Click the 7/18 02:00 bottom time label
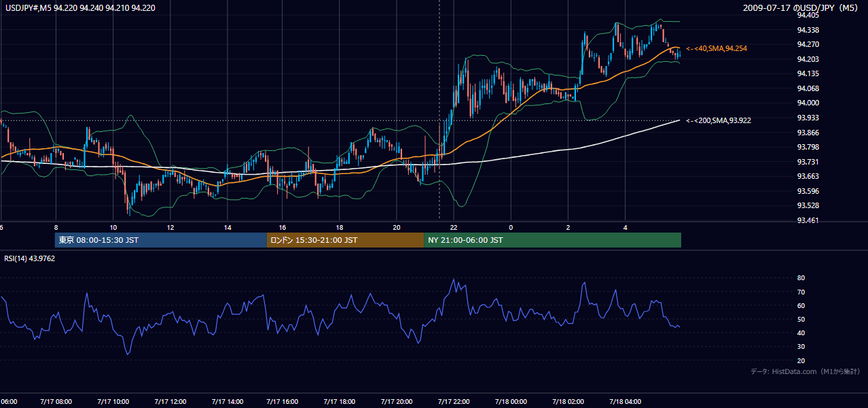 click(568, 401)
